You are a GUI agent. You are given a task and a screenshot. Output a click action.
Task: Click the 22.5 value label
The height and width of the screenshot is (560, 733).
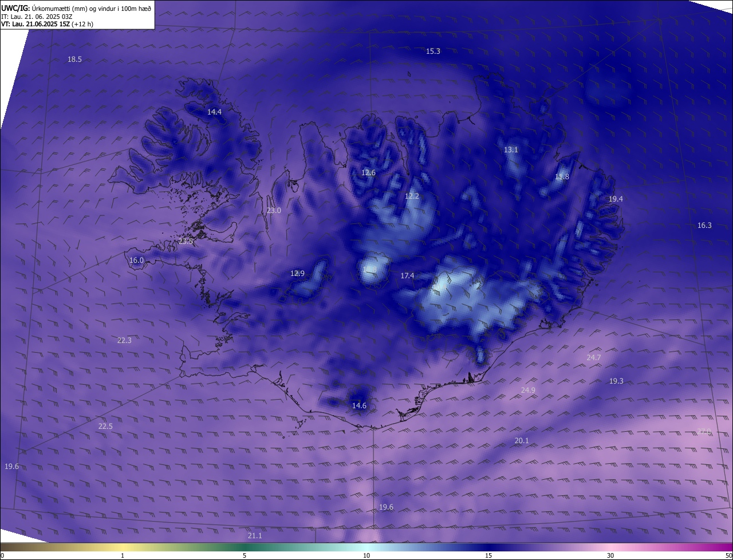tap(105, 426)
